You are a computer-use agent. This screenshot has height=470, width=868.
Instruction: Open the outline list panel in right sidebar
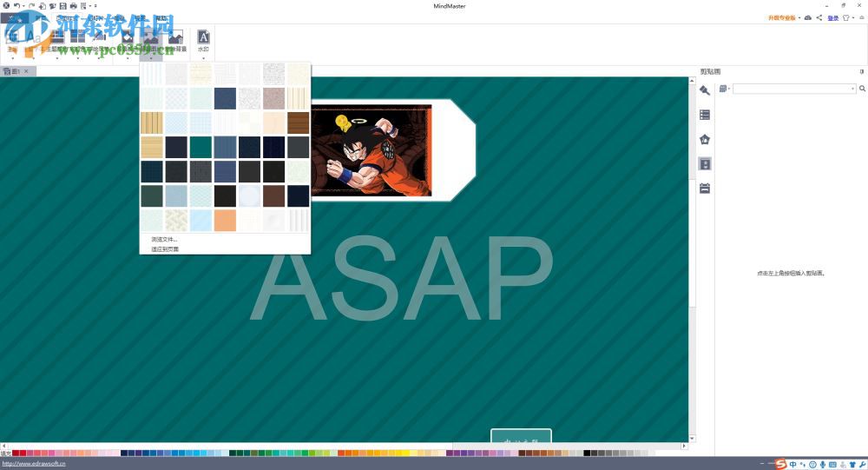tap(705, 115)
